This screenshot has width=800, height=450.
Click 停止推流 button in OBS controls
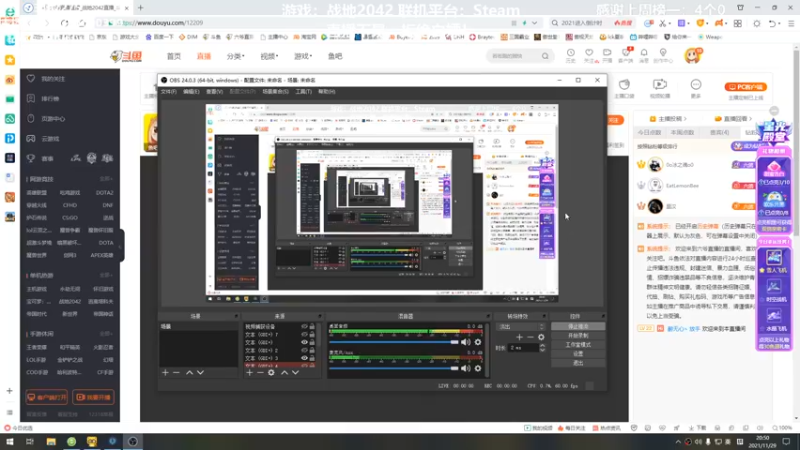[578, 327]
